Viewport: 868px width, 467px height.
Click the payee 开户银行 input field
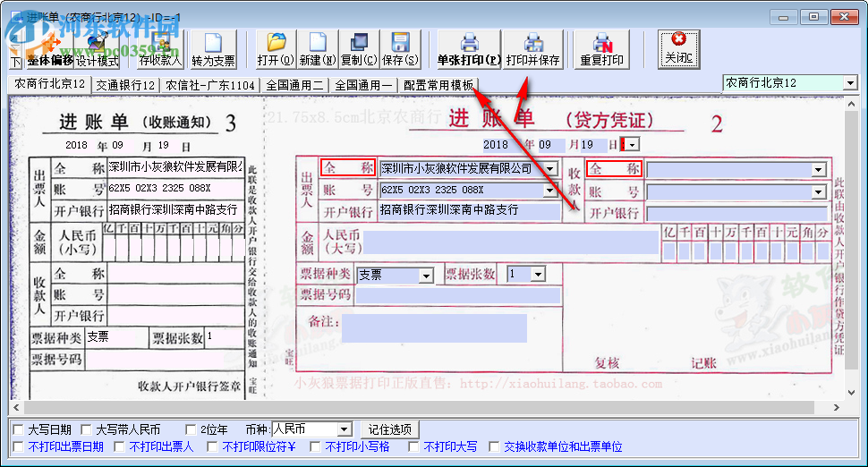point(736,214)
